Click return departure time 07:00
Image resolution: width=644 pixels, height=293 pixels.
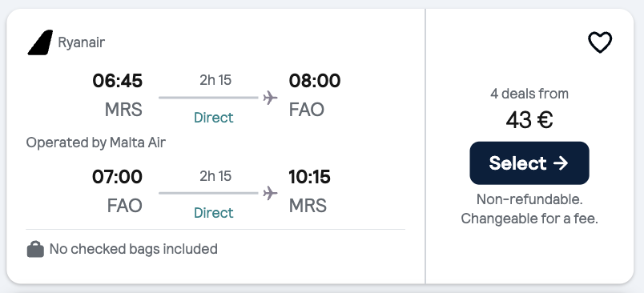click(118, 177)
